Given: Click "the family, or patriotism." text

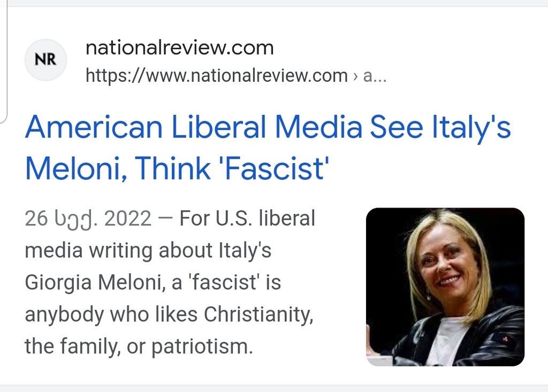Looking at the screenshot, I should pyautogui.click(x=139, y=347).
